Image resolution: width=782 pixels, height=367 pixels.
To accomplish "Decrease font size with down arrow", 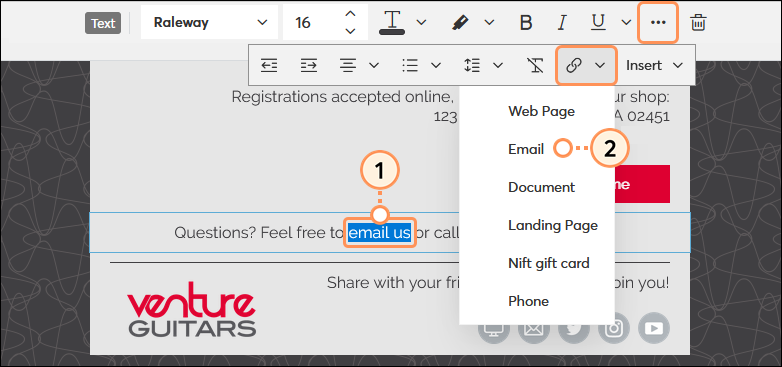I will tap(351, 31).
